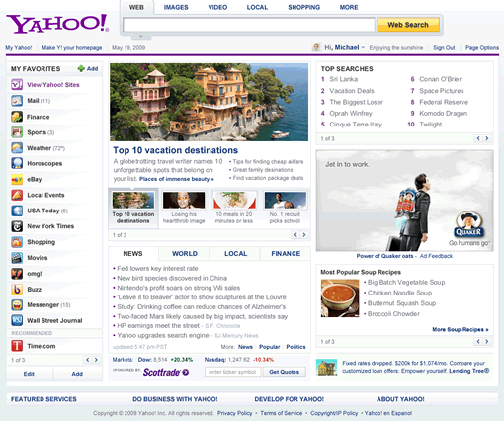Viewport: 504px width, 421px height.
Task: Click the Privacy Policy footer link
Action: [234, 413]
